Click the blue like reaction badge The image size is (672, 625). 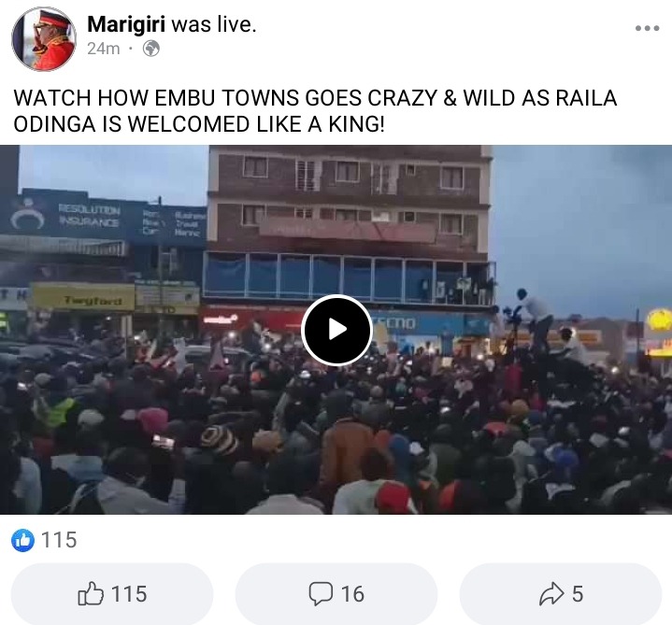click(22, 540)
